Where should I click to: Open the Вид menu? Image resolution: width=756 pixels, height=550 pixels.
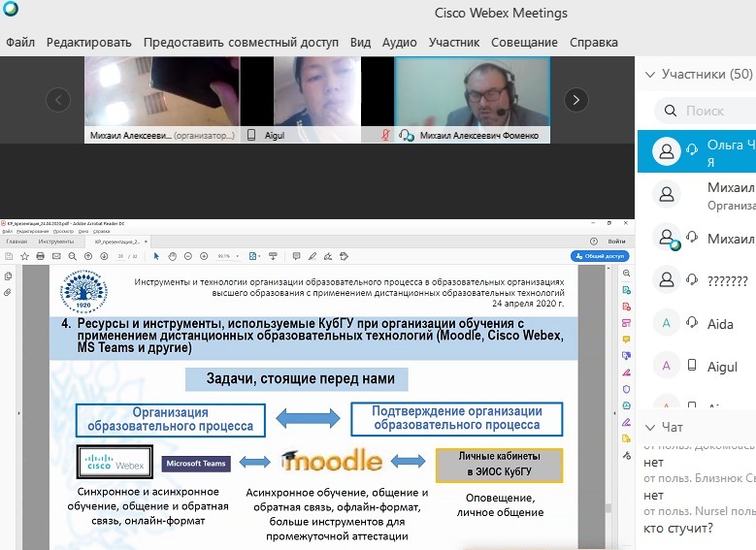tap(360, 43)
